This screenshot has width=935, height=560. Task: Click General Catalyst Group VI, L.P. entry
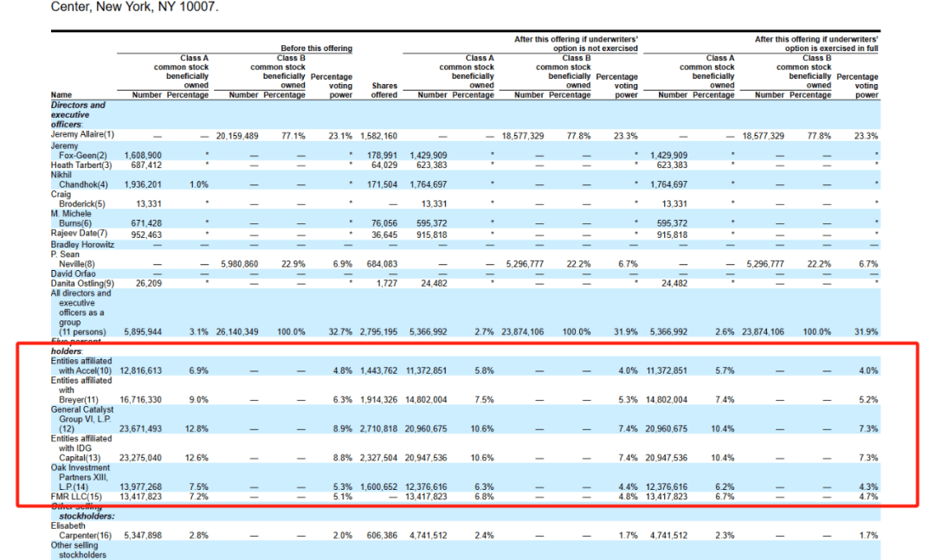[x=83, y=419]
